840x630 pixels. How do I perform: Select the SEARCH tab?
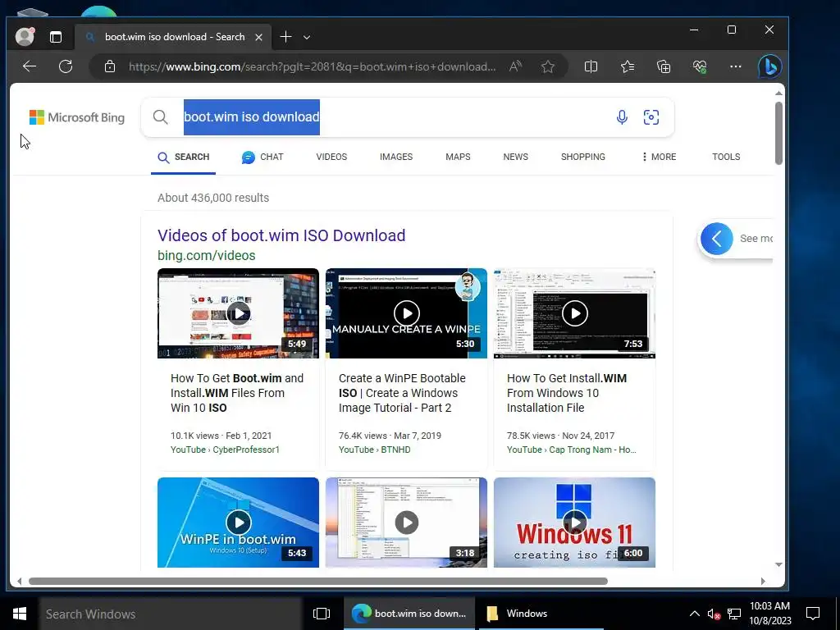pos(183,157)
